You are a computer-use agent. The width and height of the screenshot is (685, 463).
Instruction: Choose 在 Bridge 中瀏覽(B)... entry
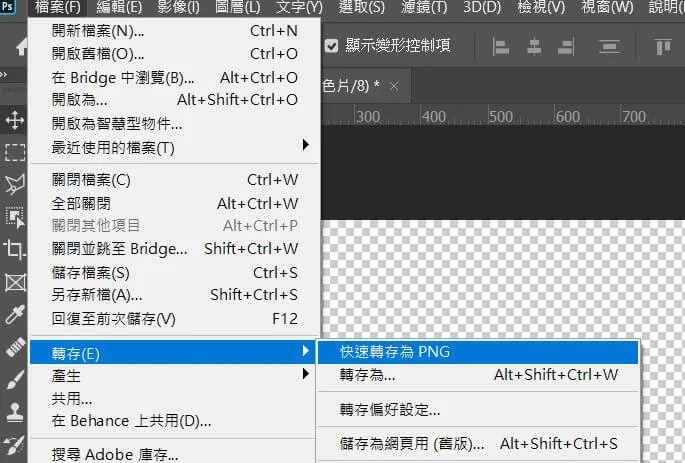coord(175,77)
